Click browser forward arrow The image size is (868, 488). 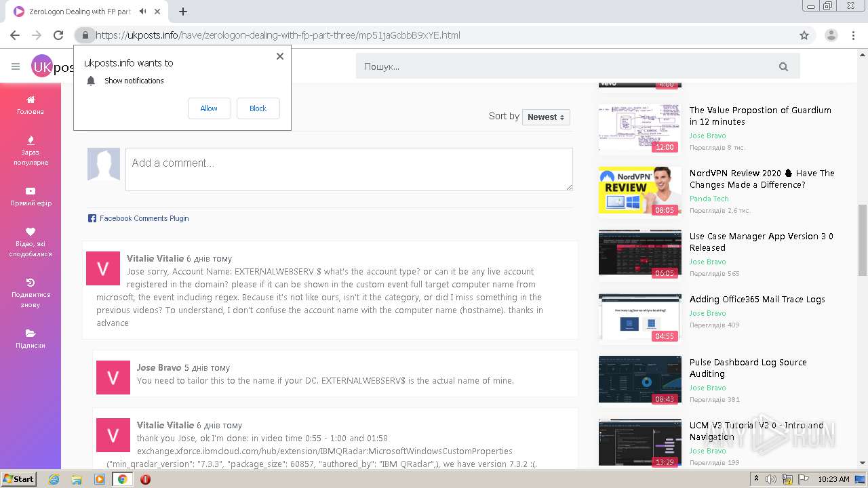pos(37,35)
